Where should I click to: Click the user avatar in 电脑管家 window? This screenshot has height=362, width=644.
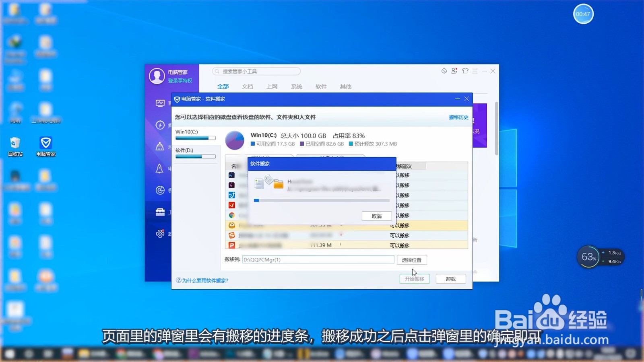pos(157,76)
